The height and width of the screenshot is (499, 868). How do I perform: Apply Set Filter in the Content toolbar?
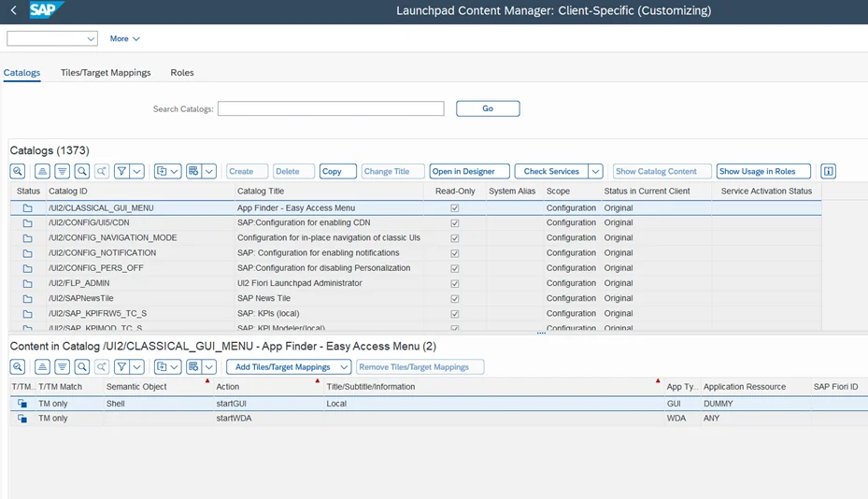(x=121, y=366)
